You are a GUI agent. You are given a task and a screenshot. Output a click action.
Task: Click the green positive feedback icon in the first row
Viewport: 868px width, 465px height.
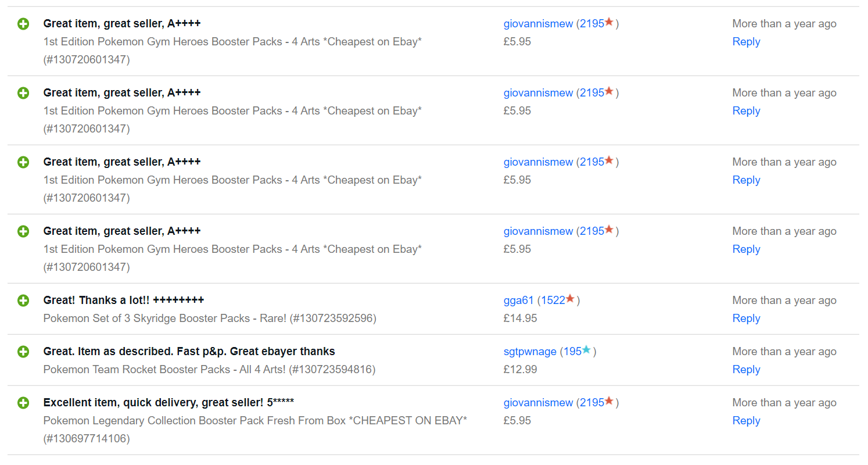(23, 24)
